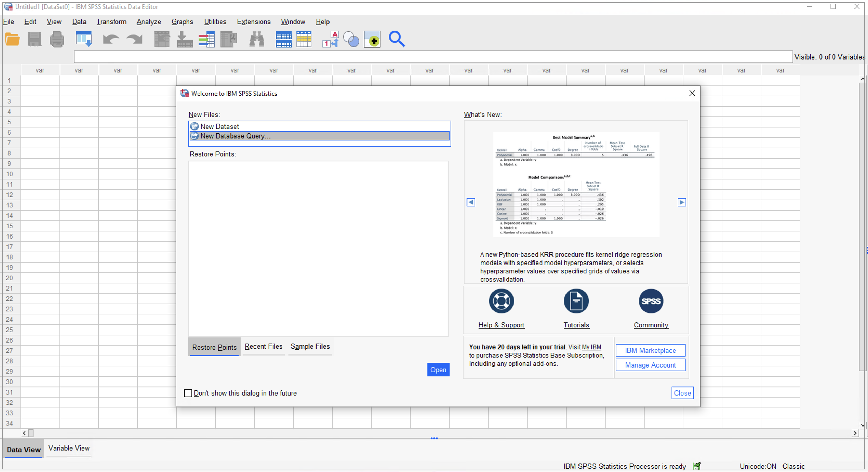Click the Variables info toolbar icon
Viewport: 868px width, 472px height.
[x=207, y=40]
